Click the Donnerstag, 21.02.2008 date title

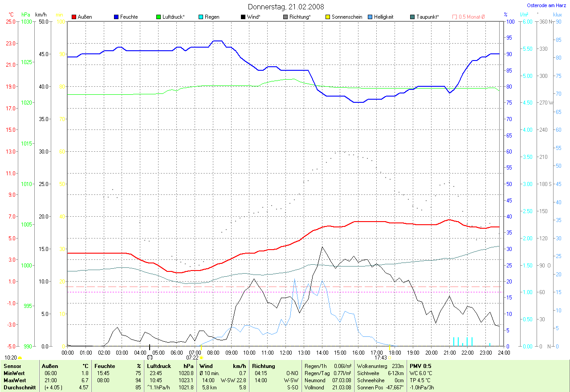click(286, 7)
